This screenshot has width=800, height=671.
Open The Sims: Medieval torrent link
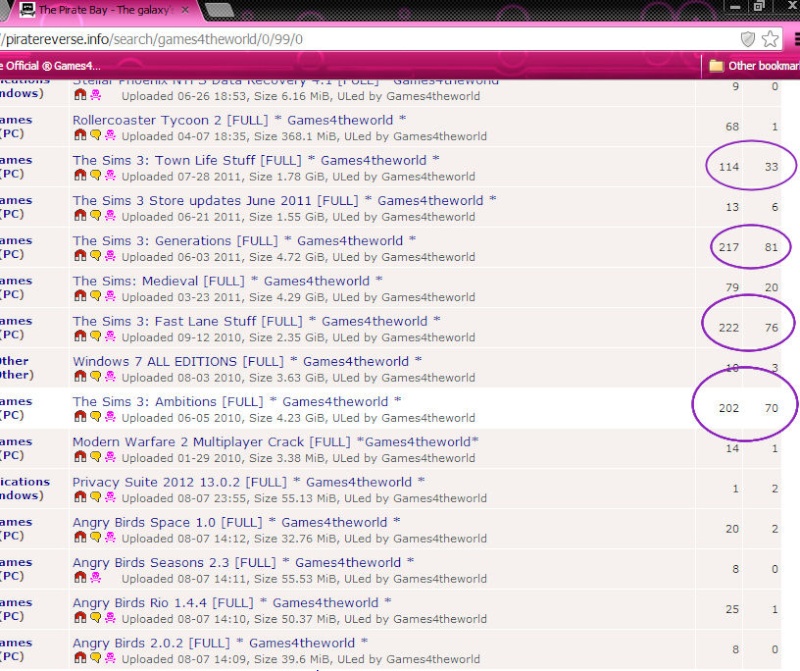pyautogui.click(x=228, y=281)
